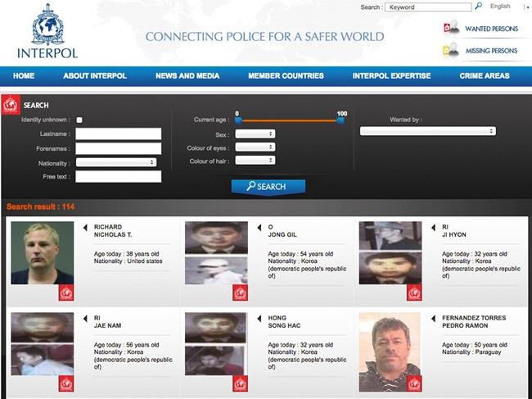Click red notice badge on Fernandez Torres card

click(x=414, y=383)
